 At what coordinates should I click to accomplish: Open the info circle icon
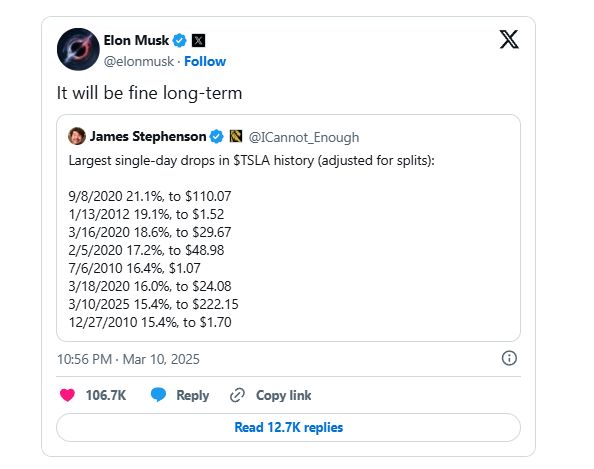(x=509, y=358)
